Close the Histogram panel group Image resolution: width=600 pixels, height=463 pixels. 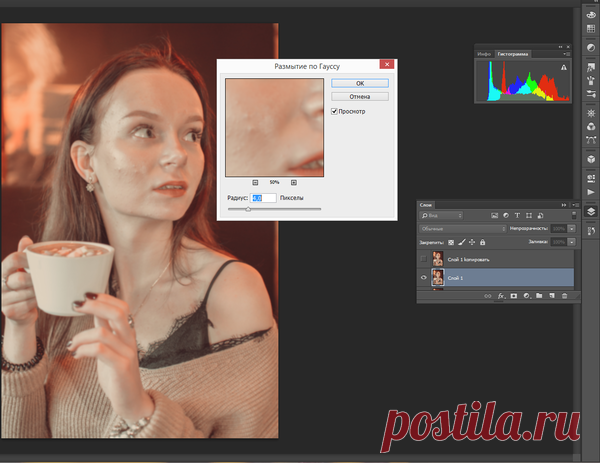(568, 47)
